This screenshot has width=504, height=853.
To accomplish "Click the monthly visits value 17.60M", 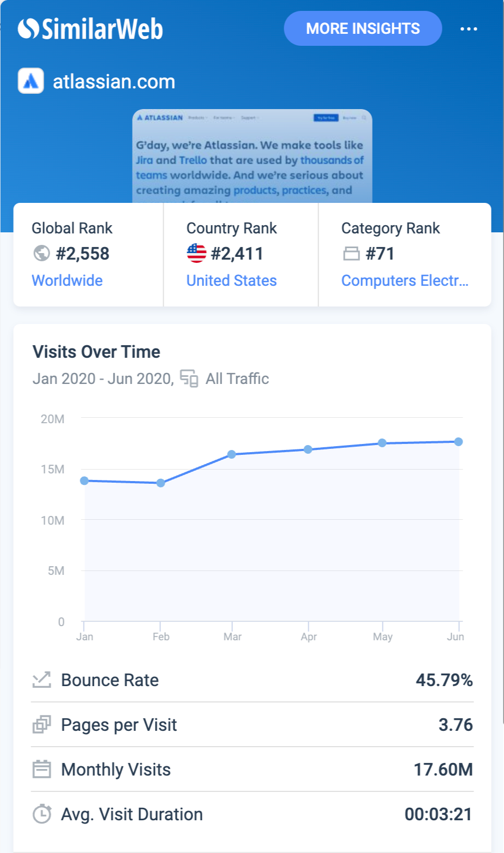I will (443, 770).
